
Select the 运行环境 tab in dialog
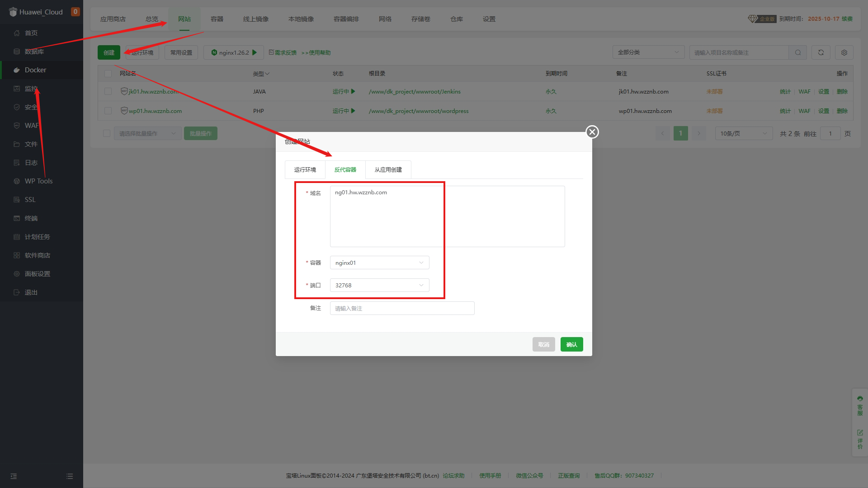click(305, 170)
